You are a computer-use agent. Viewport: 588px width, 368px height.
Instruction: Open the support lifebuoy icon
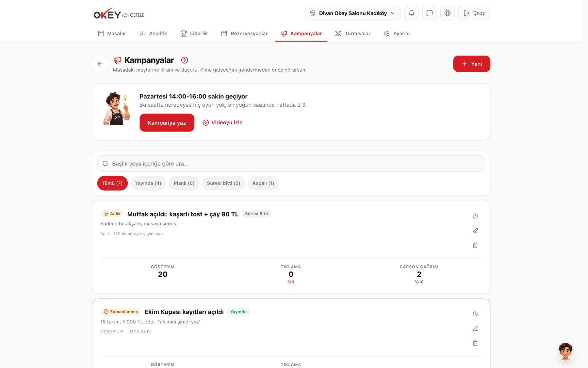pyautogui.click(x=447, y=13)
